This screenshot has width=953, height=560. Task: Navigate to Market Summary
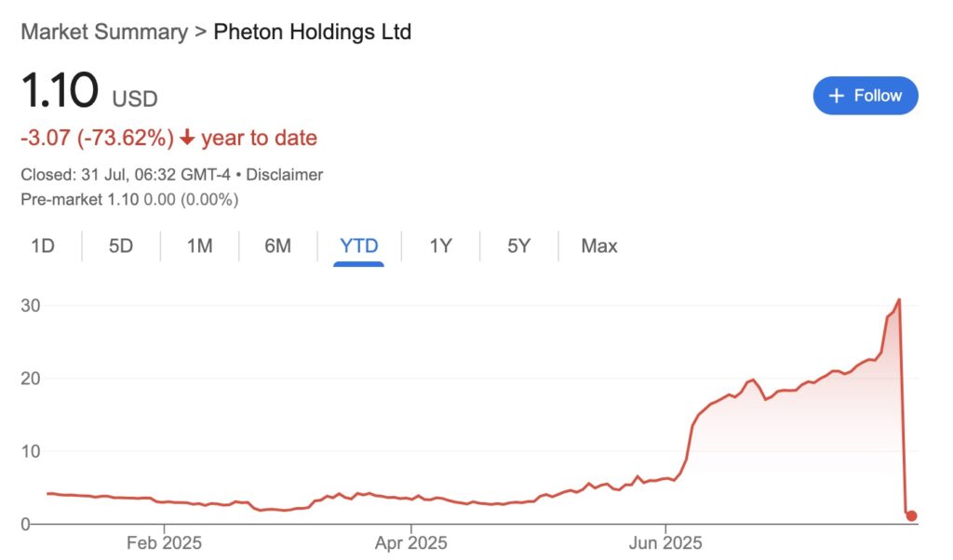tap(103, 31)
